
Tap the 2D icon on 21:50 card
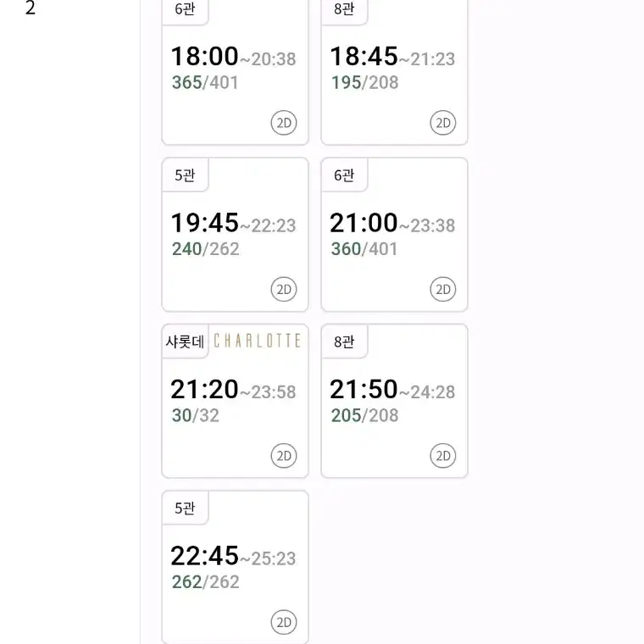pos(443,456)
